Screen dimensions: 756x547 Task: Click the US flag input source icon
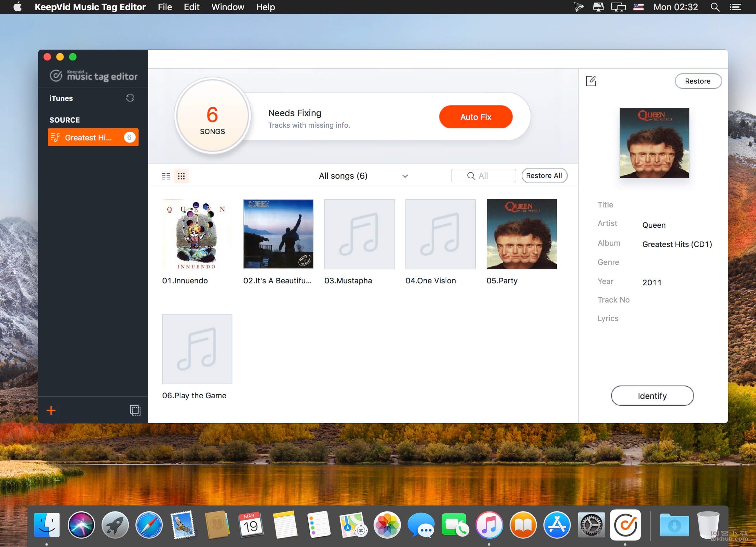tap(638, 7)
